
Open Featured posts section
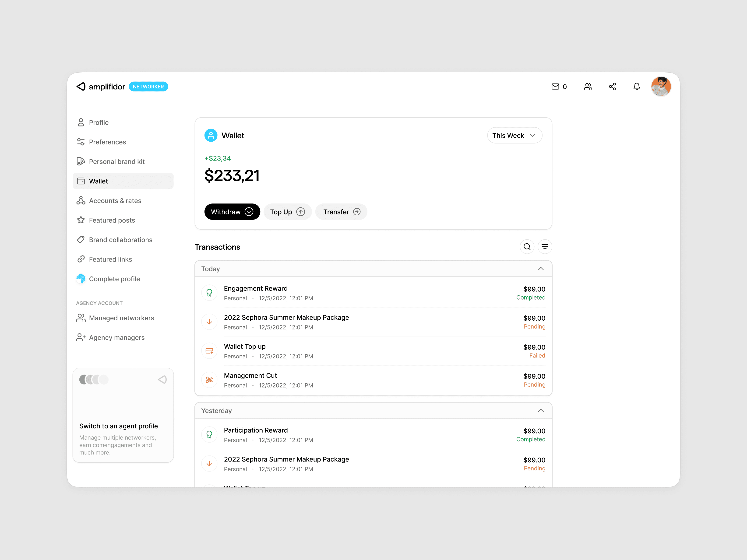(123, 220)
